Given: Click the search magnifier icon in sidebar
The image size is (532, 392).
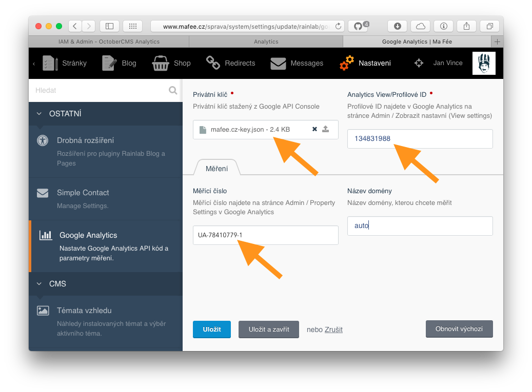Looking at the screenshot, I should [x=173, y=90].
